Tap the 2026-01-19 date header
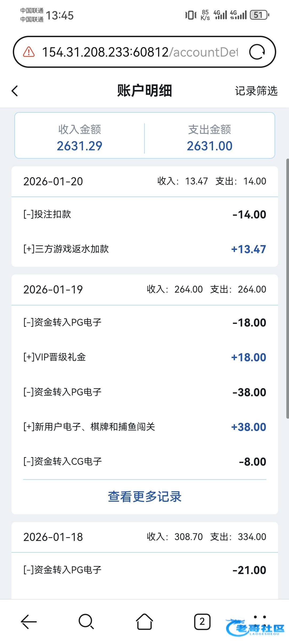This screenshot has height=644, width=289. coord(53,290)
